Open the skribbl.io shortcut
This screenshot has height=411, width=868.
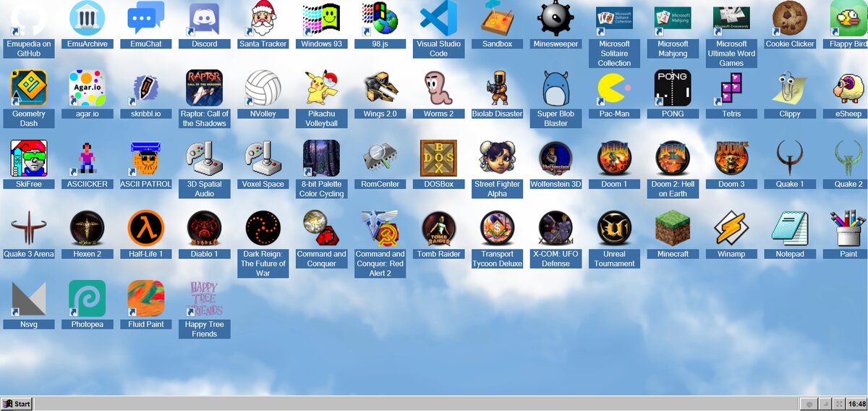point(146,88)
